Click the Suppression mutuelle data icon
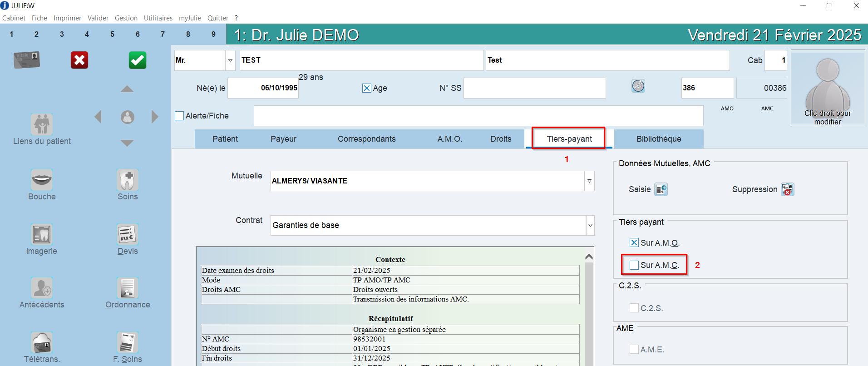 point(788,189)
